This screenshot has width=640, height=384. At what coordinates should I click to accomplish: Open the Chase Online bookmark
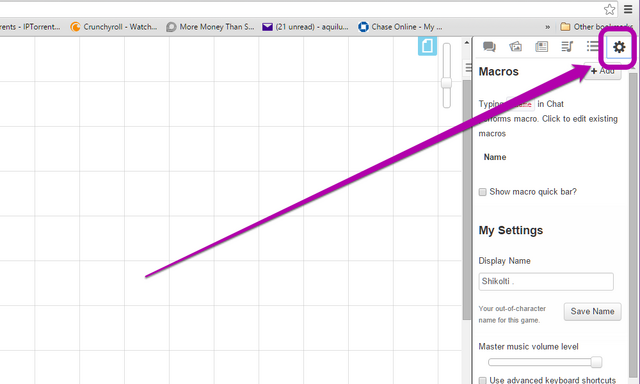pyautogui.click(x=400, y=27)
